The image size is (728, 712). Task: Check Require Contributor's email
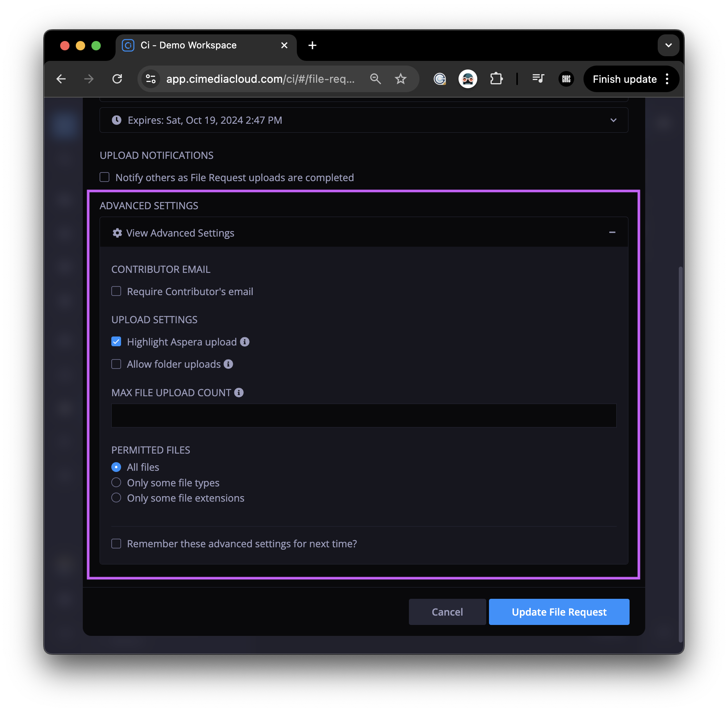click(x=116, y=291)
